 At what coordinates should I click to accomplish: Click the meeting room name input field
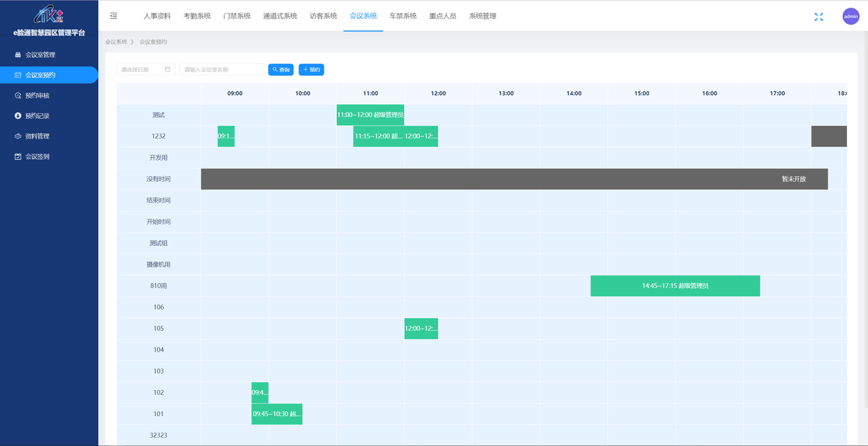tap(222, 70)
